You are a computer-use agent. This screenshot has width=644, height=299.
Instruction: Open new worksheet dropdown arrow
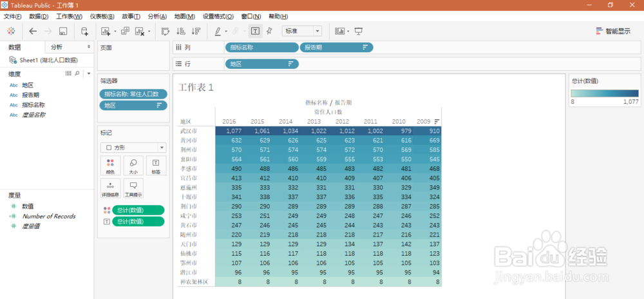pos(115,32)
